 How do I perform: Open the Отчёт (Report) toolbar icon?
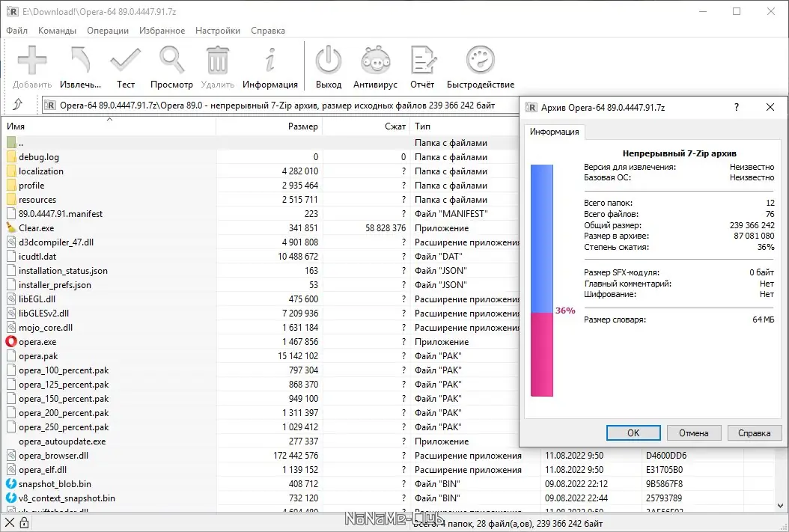pos(423,61)
